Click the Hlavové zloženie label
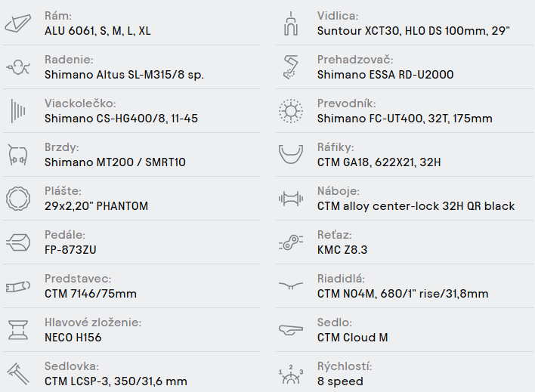Viewport: 535px width, 392px height. [93, 323]
